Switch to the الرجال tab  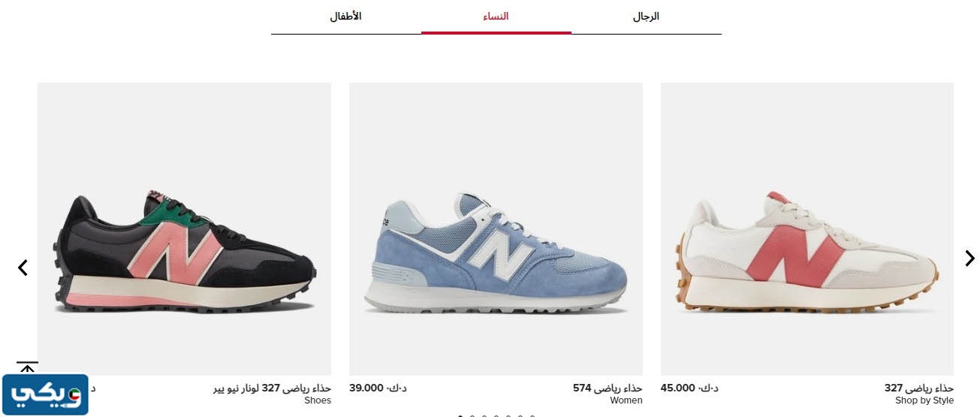pyautogui.click(x=646, y=17)
